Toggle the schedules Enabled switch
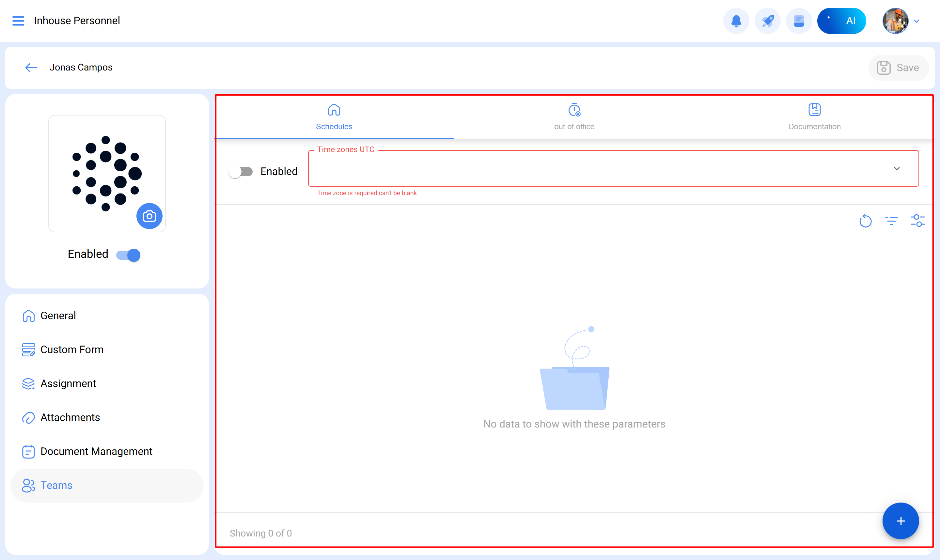940x560 pixels. [x=241, y=172]
